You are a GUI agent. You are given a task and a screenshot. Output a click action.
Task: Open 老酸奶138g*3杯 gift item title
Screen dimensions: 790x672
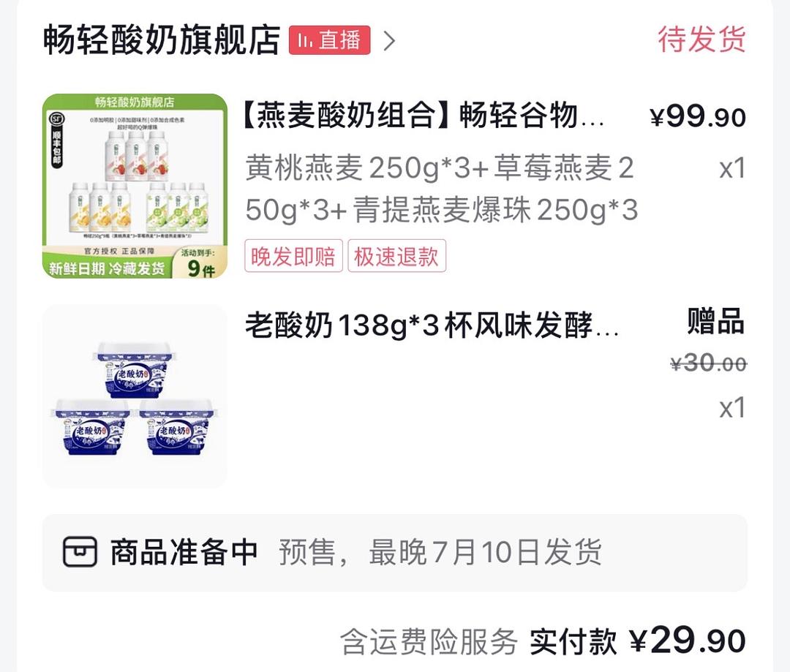point(432,325)
